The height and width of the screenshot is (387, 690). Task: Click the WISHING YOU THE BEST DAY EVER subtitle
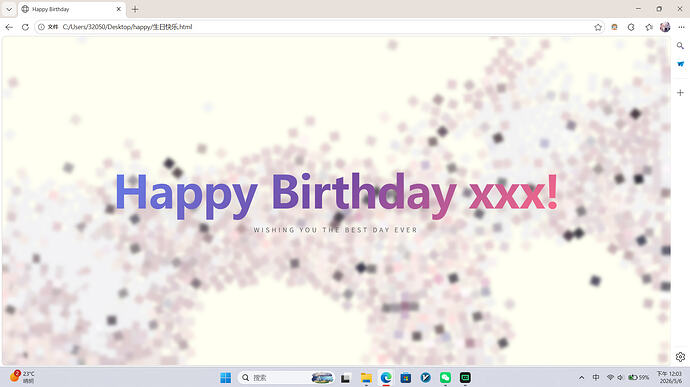[x=335, y=230]
